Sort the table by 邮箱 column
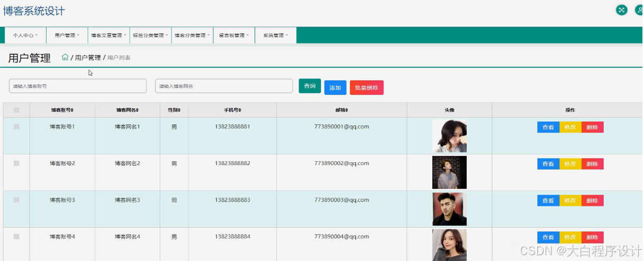This screenshot has width=644, height=261. click(x=342, y=110)
